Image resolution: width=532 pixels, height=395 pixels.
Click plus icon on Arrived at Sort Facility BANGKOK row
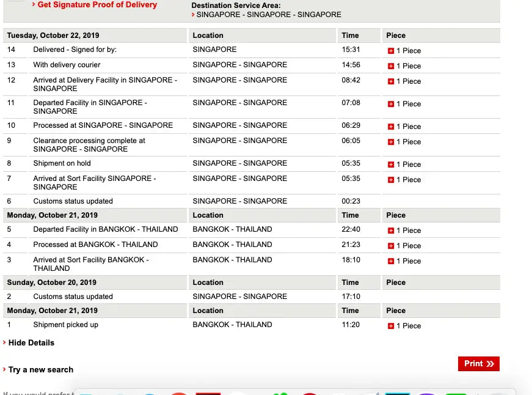(391, 261)
